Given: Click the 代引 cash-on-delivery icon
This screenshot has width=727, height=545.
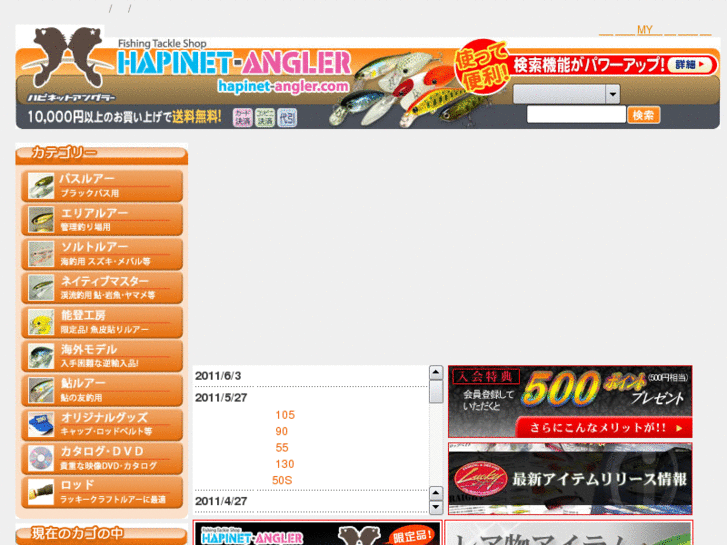Looking at the screenshot, I should (x=287, y=117).
